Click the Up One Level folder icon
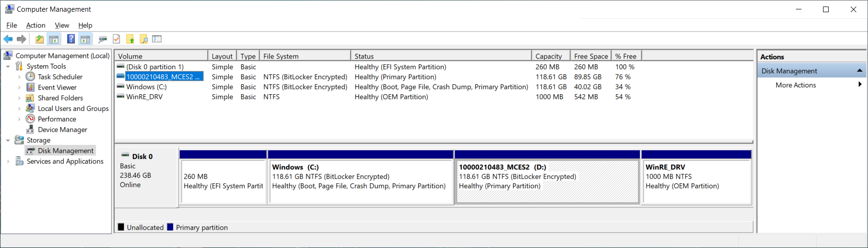Viewport: 868px width, 248px height. point(40,39)
